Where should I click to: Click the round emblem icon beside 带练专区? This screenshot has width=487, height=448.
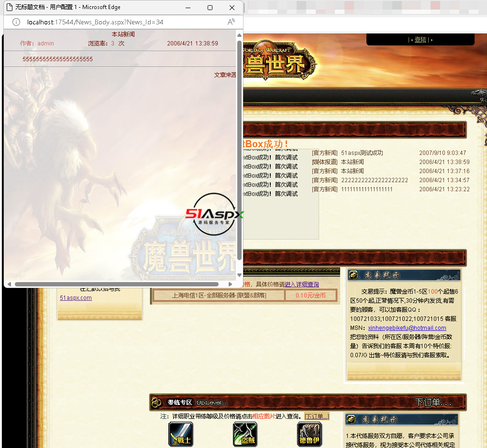pyautogui.click(x=156, y=403)
